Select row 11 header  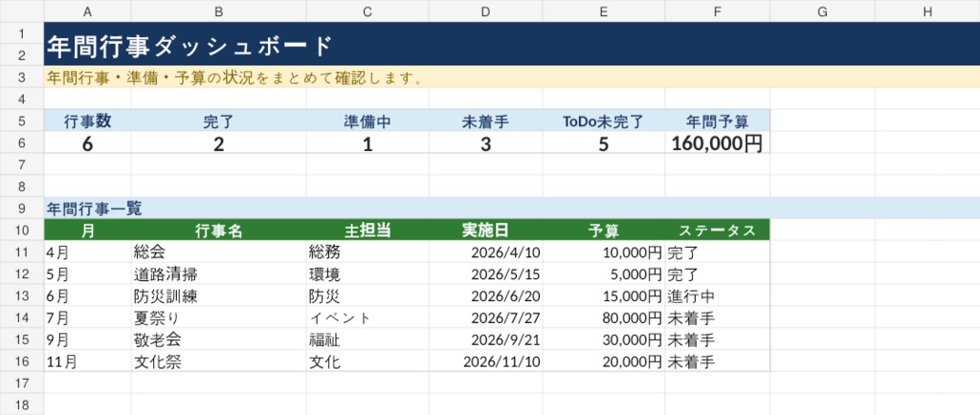[22, 251]
